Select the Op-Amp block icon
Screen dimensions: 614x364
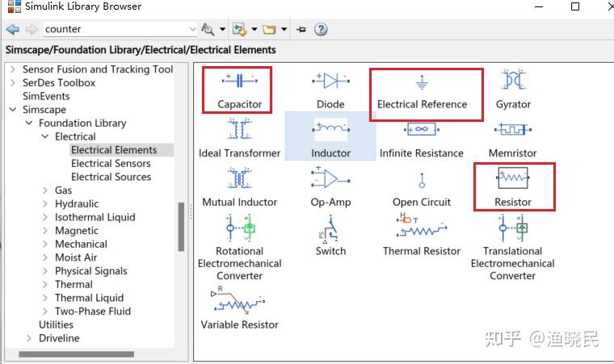click(330, 178)
